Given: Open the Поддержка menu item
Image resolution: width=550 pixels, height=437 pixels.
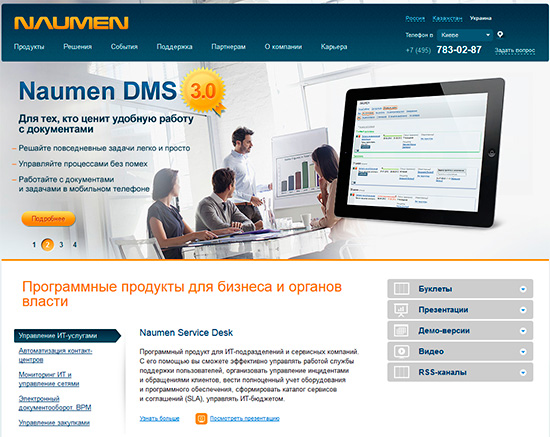Looking at the screenshot, I should coord(174,47).
